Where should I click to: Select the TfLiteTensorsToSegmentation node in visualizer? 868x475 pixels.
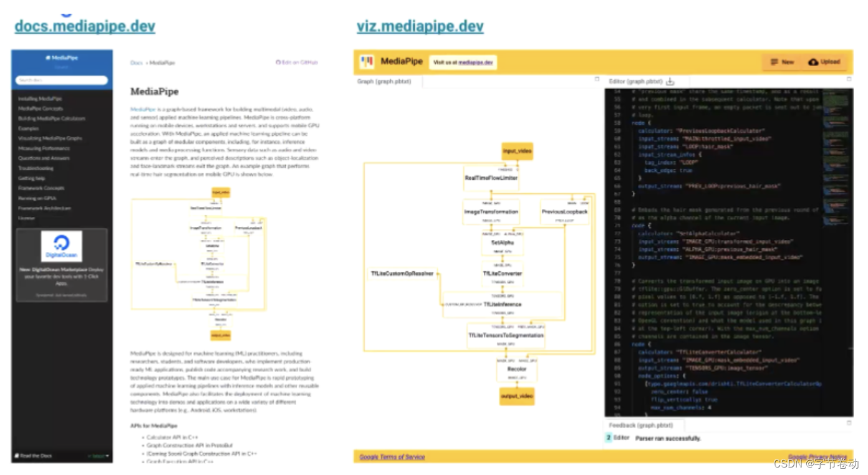[x=506, y=335]
